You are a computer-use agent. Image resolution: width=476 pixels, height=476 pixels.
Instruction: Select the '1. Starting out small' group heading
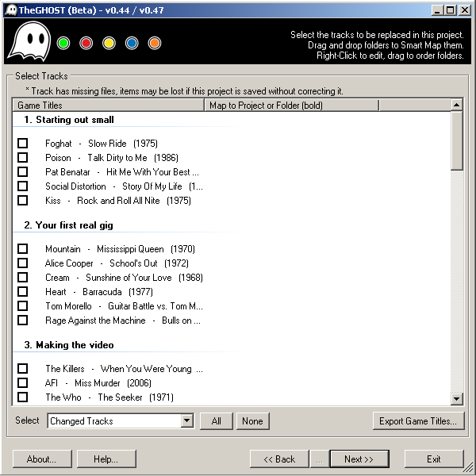coord(69,120)
